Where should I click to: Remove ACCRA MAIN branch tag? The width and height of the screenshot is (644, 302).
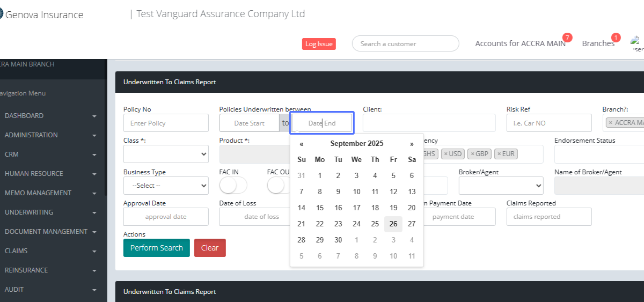[x=610, y=123]
